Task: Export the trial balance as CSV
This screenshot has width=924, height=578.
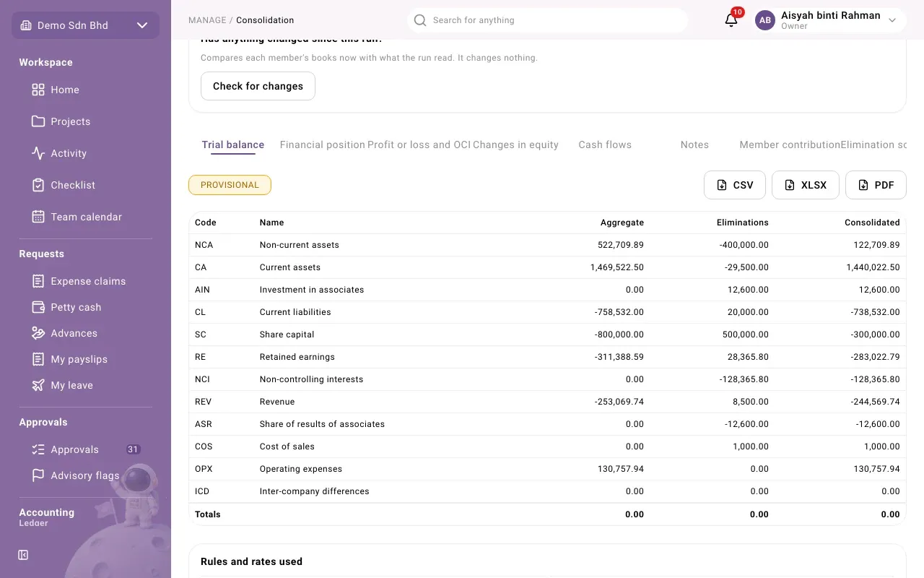Action: click(735, 185)
